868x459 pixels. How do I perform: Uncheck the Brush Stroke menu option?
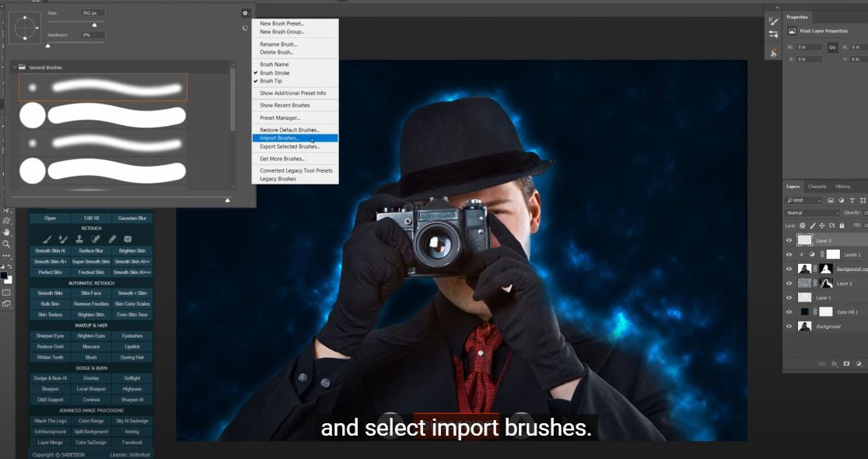tap(275, 72)
